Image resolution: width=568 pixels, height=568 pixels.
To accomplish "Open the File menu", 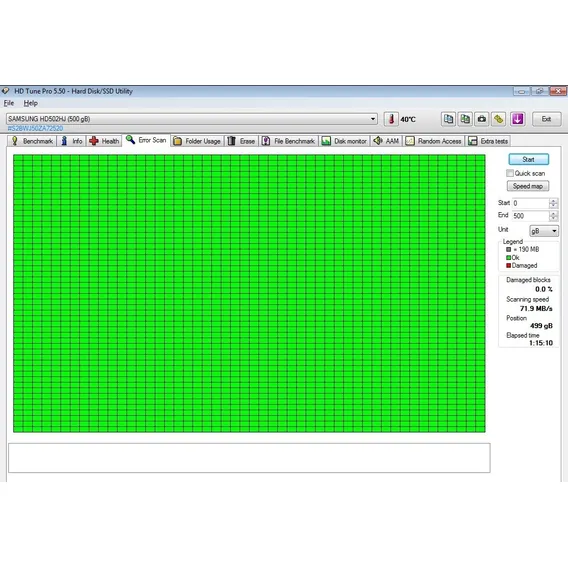I will point(9,103).
